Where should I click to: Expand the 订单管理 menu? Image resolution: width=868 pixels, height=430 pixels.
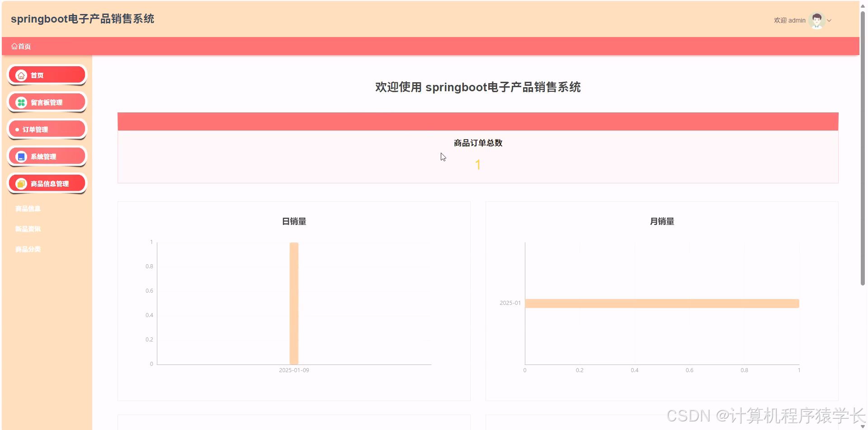(x=47, y=129)
